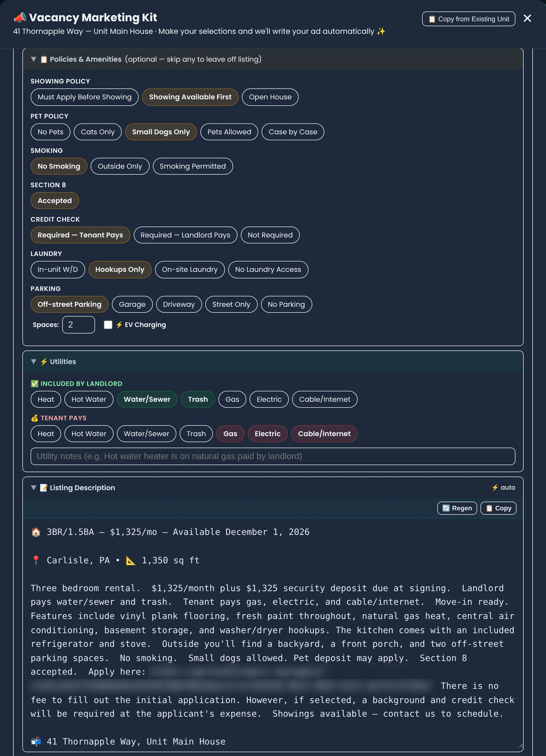Click the megaphone icon in the title
546x756 pixels.
[19, 17]
